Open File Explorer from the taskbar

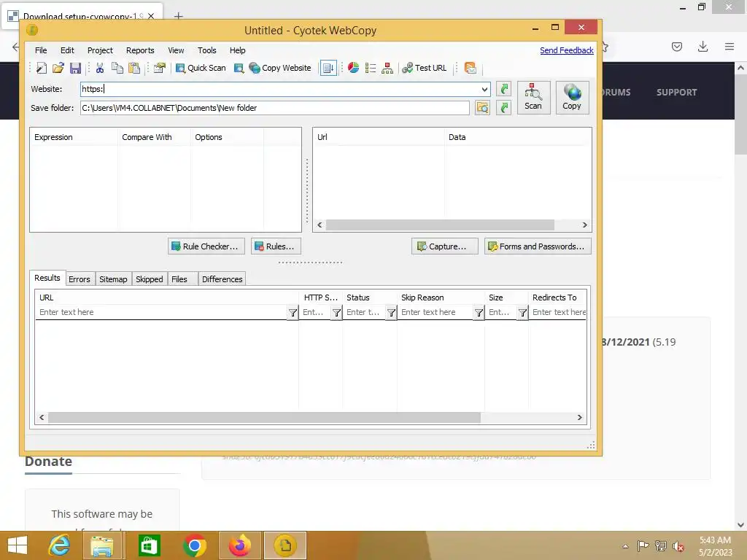point(102,545)
